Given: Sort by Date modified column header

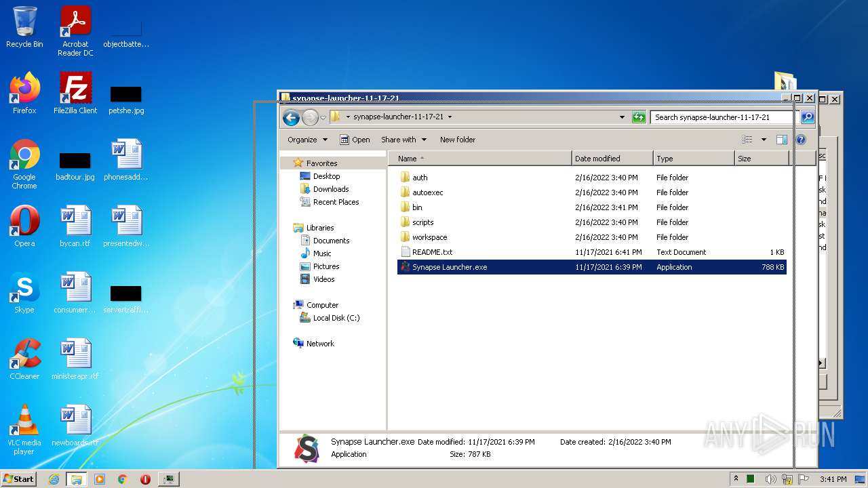Looking at the screenshot, I should (613, 159).
